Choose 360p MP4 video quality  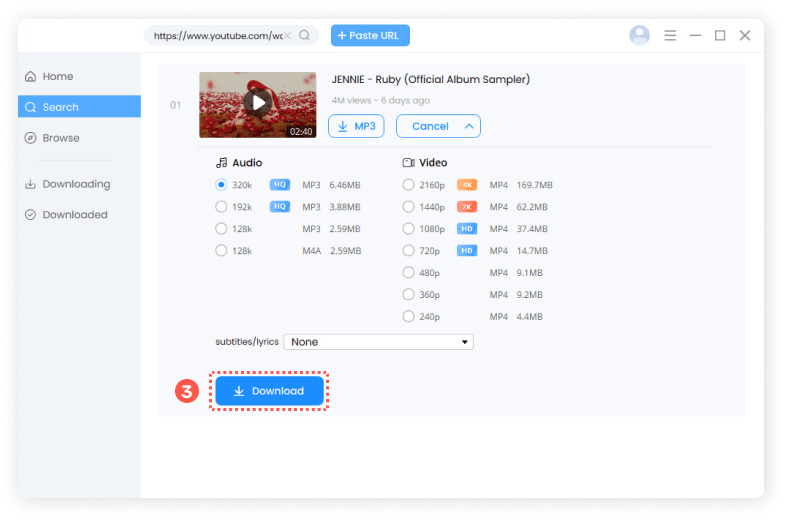tap(409, 294)
